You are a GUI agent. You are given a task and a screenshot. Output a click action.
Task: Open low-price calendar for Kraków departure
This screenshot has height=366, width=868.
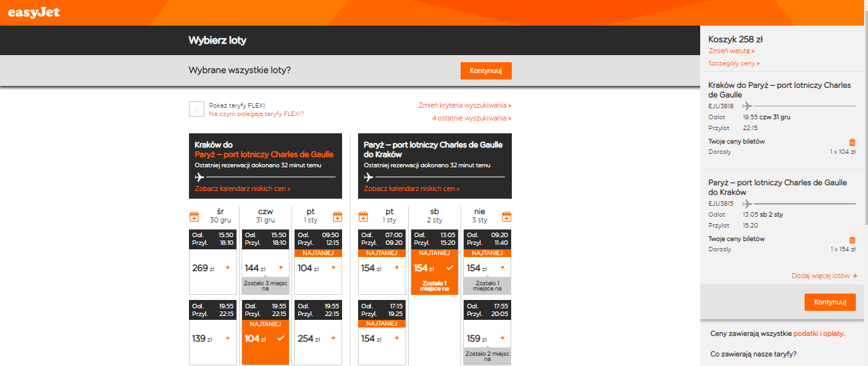tap(243, 188)
